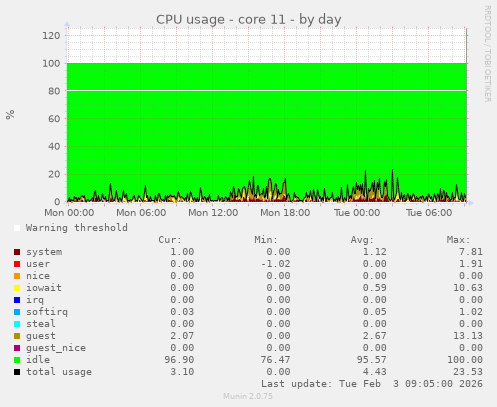Click the 'idle' legend label
This screenshot has width=497, height=407.
(x=38, y=360)
